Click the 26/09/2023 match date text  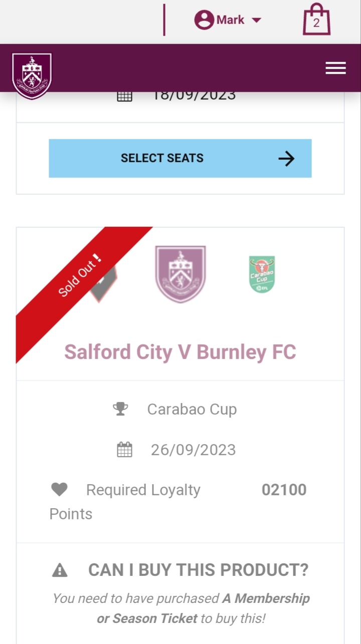[x=193, y=450]
